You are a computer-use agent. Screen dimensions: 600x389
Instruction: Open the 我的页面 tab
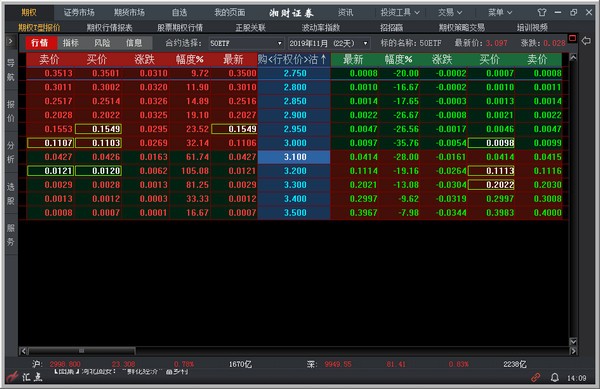[x=229, y=13]
